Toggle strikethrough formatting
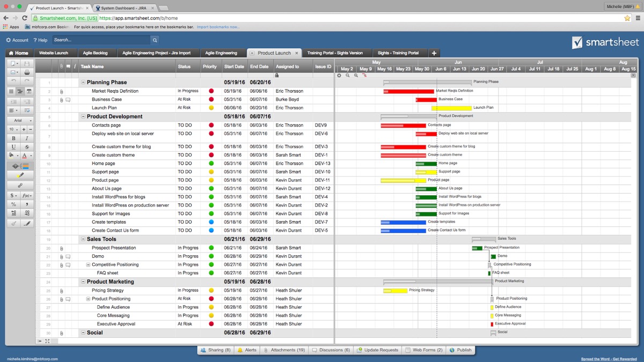Image resolution: width=644 pixels, height=362 pixels. point(27,147)
